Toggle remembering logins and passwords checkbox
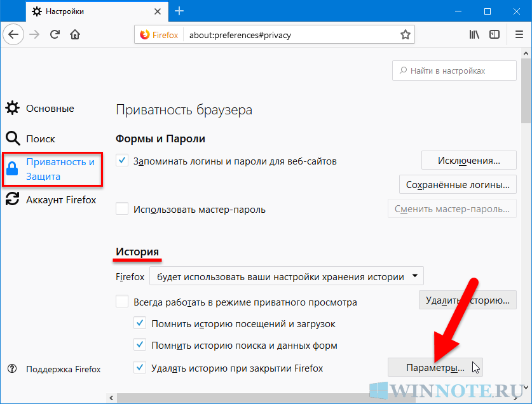 123,161
